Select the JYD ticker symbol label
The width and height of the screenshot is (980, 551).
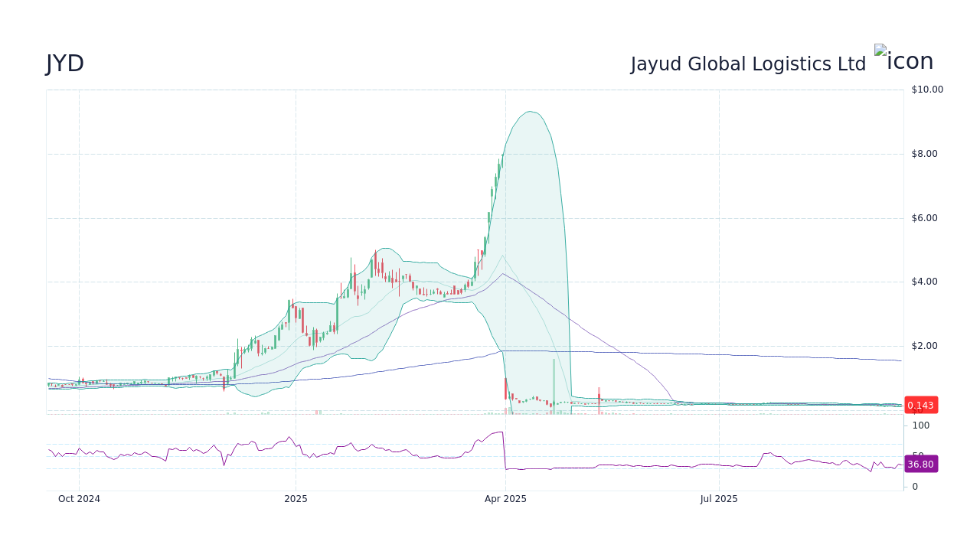pos(64,64)
